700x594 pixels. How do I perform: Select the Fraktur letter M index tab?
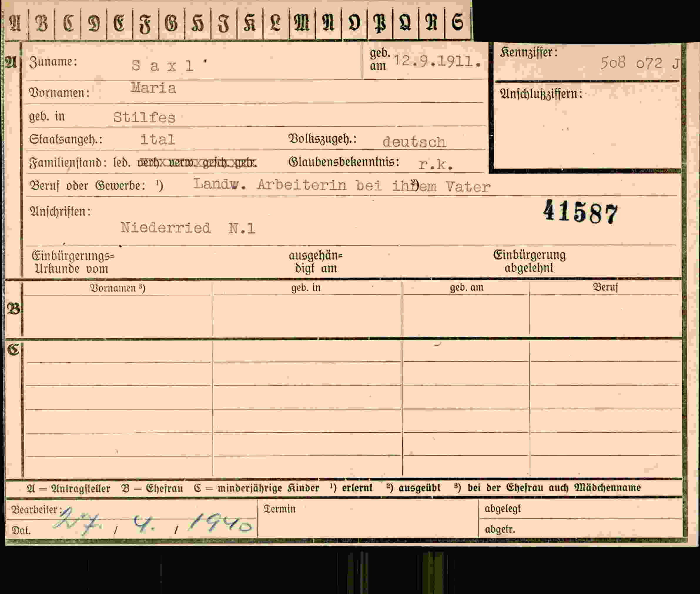point(302,24)
